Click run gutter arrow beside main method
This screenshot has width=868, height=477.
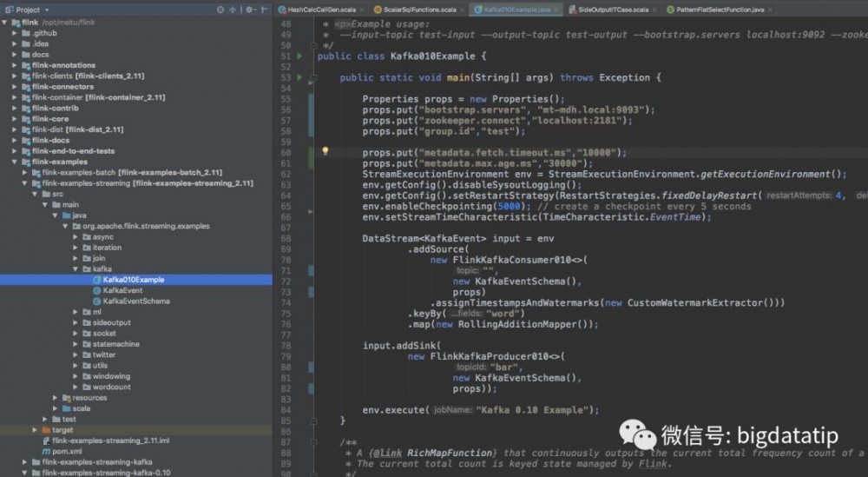[x=299, y=77]
